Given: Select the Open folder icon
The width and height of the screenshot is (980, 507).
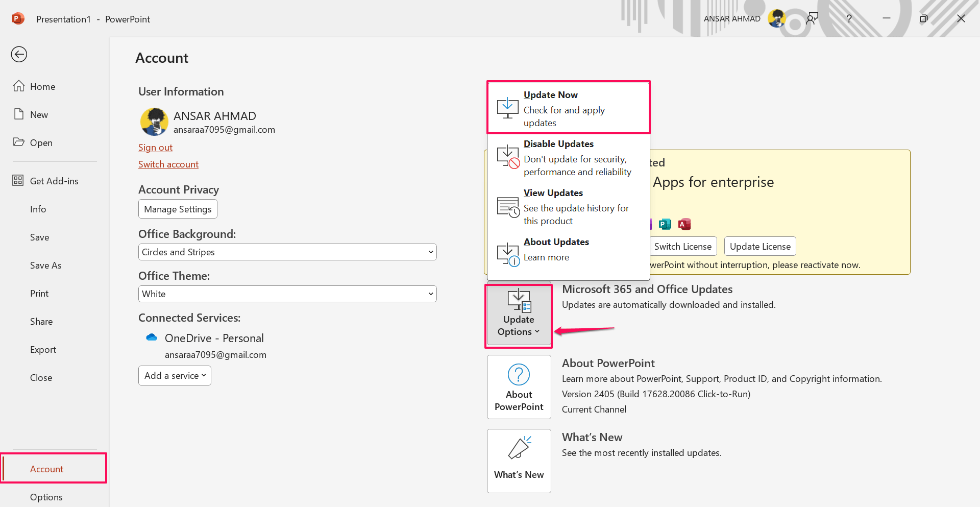Looking at the screenshot, I should 19,142.
